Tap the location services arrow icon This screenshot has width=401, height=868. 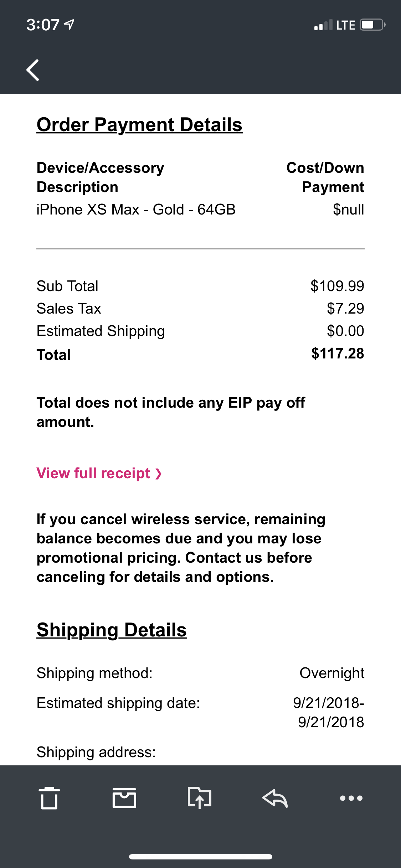[69, 25]
